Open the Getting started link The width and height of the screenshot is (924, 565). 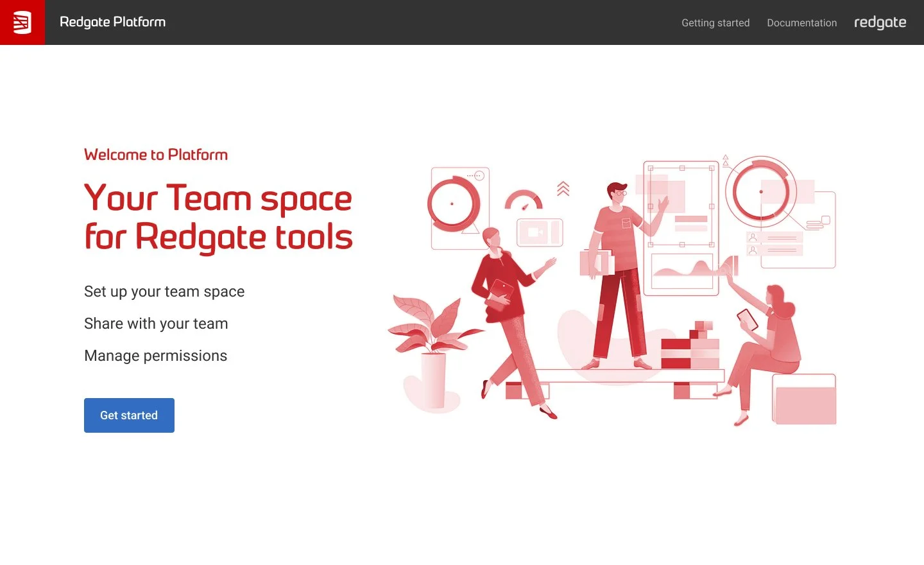715,23
